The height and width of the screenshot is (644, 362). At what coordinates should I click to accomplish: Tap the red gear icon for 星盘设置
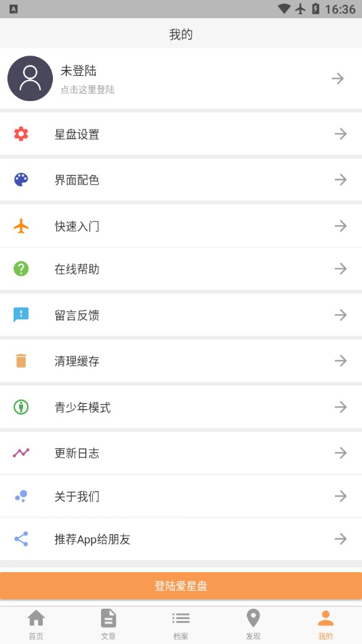[x=21, y=134]
